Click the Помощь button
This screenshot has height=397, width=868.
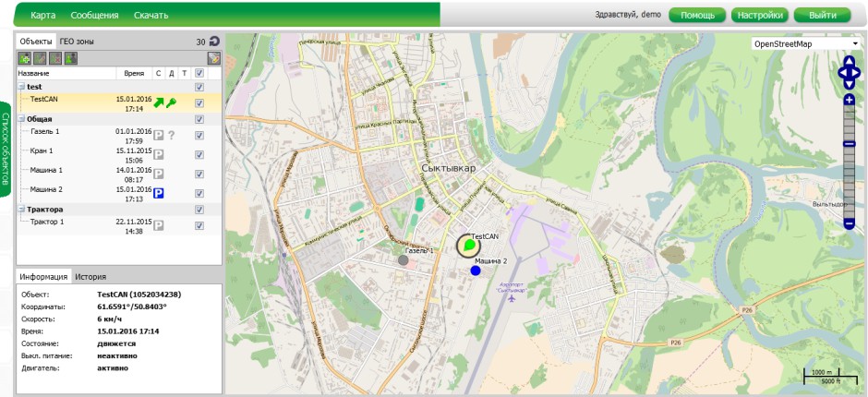pyautogui.click(x=697, y=16)
